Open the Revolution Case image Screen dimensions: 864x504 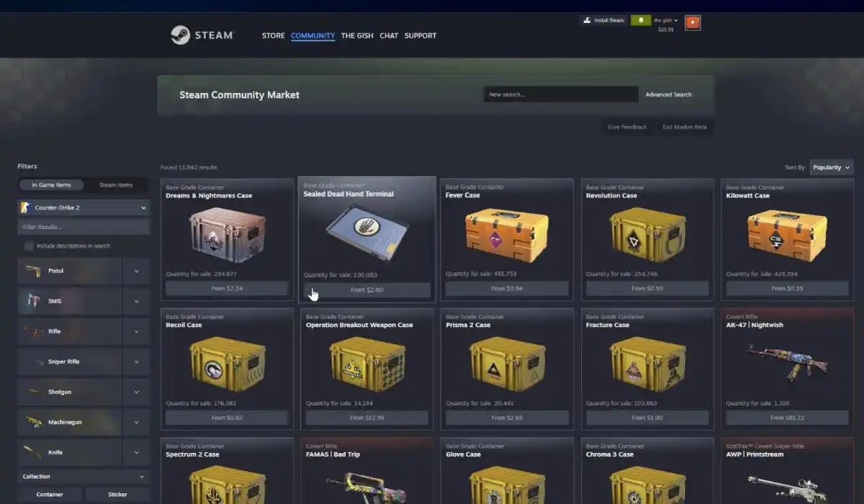(647, 235)
